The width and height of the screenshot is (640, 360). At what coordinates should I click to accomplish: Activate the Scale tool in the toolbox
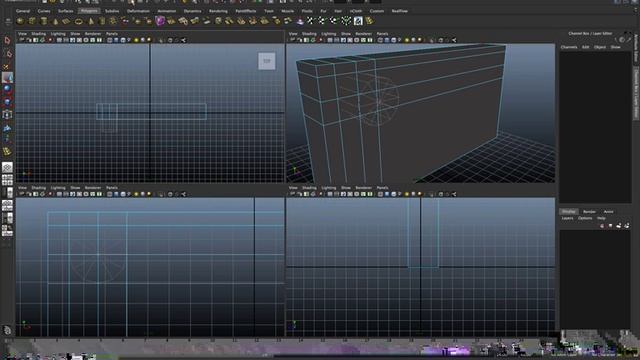pyautogui.click(x=7, y=102)
